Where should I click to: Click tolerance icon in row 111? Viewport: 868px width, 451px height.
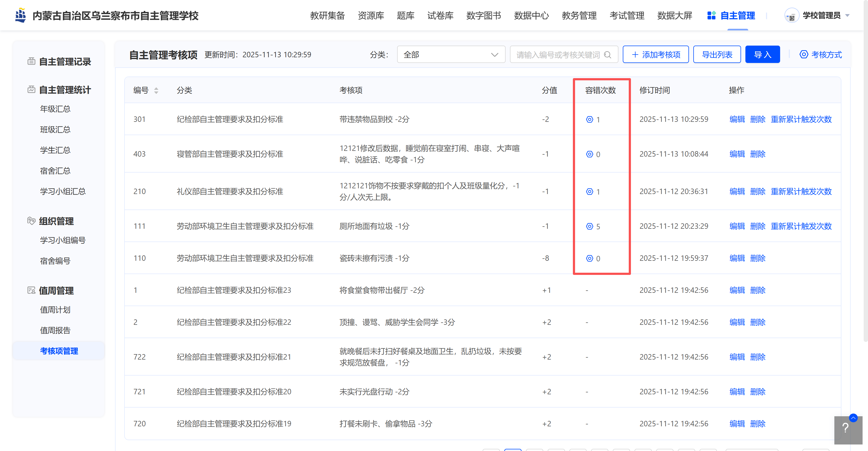click(x=589, y=226)
